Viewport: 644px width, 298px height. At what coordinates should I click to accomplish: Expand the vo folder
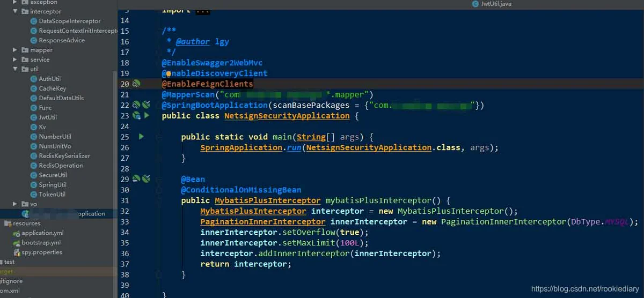click(x=16, y=204)
